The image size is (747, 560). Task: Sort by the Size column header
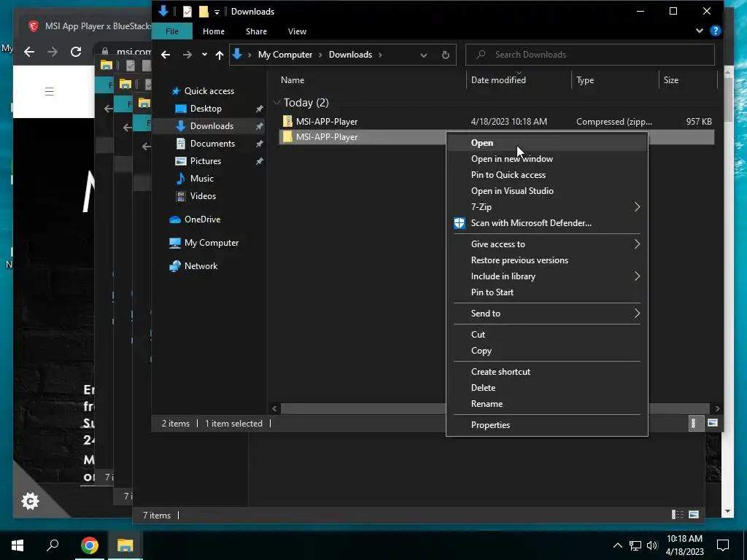671,80
